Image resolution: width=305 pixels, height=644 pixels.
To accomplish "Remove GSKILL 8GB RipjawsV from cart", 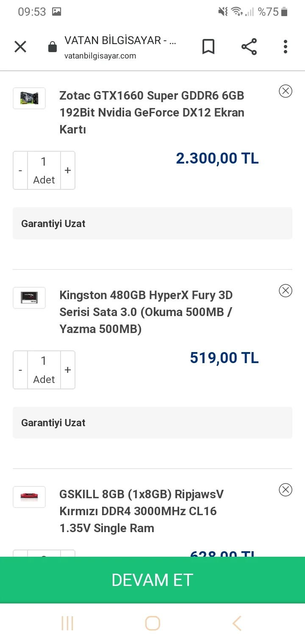I will click(286, 490).
